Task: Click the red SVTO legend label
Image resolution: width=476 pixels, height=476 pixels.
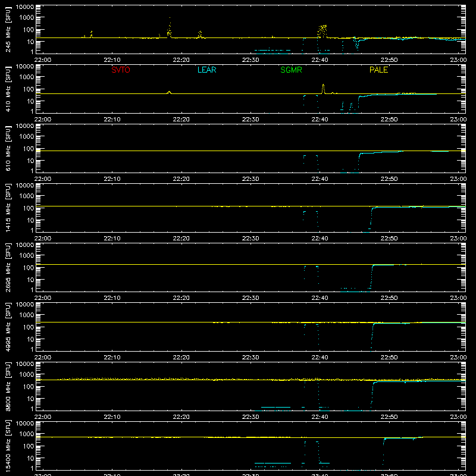Action: [x=121, y=70]
